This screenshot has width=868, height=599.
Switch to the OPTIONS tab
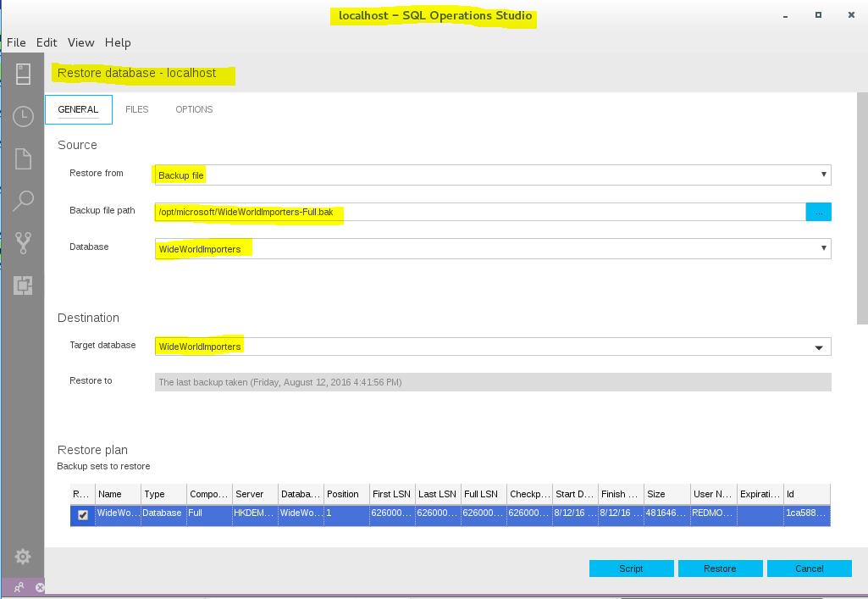click(194, 109)
